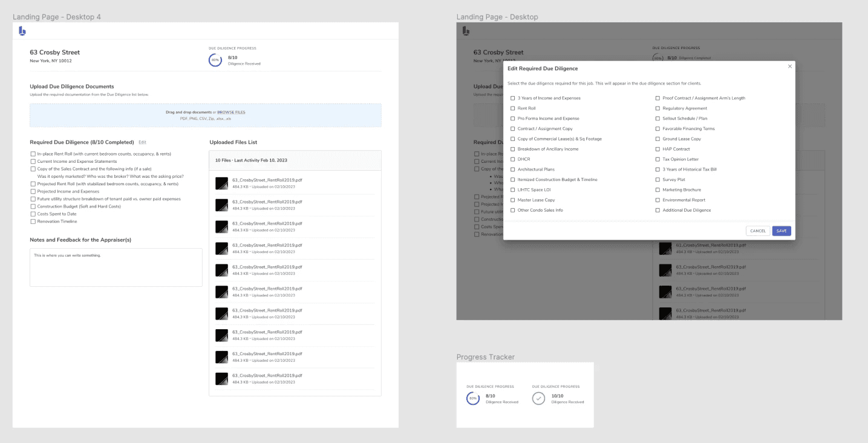Click the dimmed logo in Landing Page - Desktop frame

(466, 31)
